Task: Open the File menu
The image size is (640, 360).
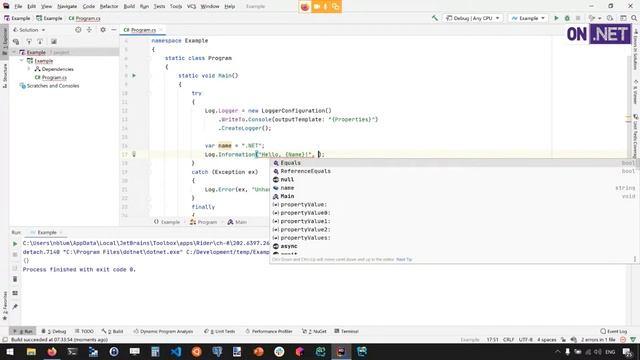Action: tap(18, 7)
